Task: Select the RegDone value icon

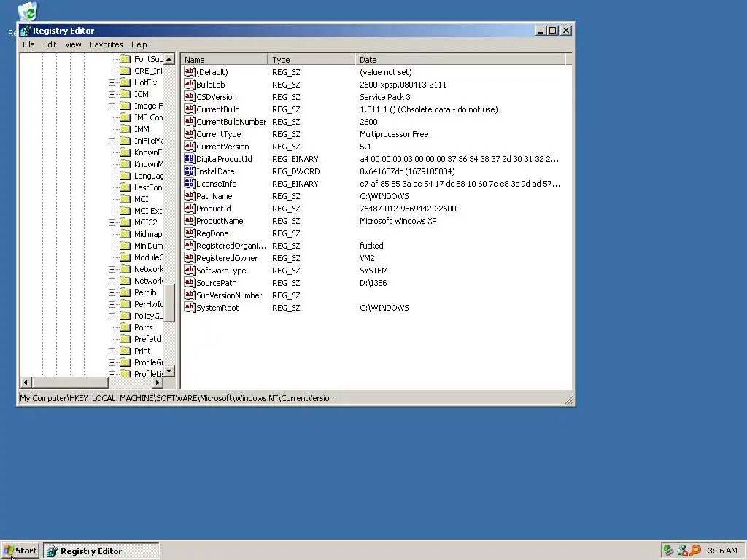Action: click(x=190, y=233)
